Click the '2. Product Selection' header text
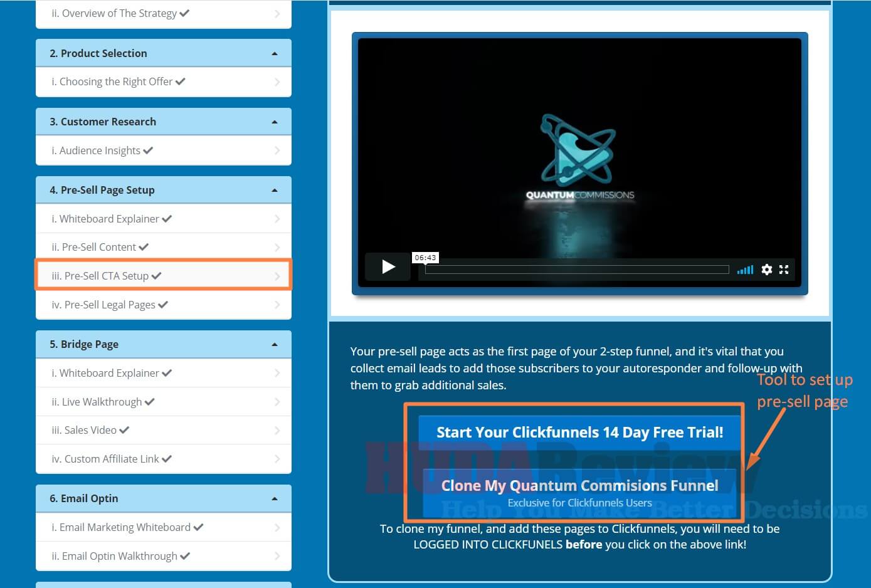This screenshot has width=871, height=588. pyautogui.click(x=98, y=53)
